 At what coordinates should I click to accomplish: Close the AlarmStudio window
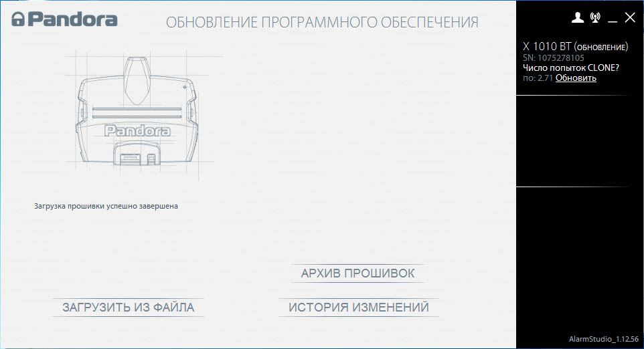(x=630, y=18)
